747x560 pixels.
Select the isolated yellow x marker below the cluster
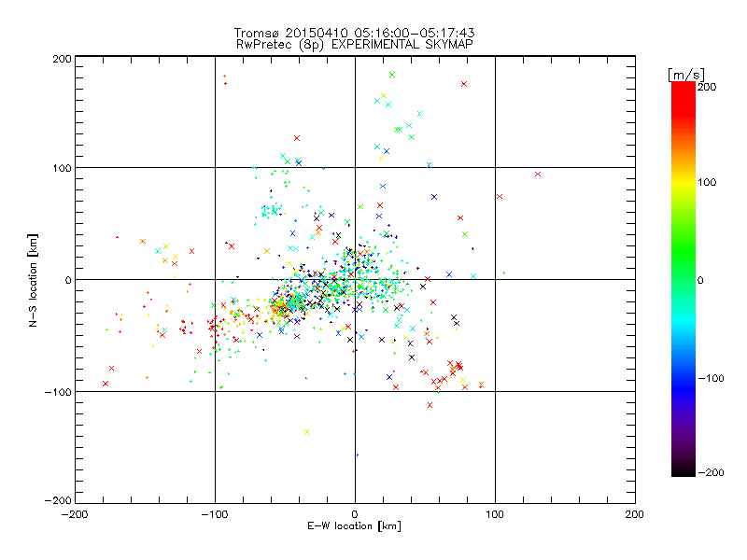[306, 431]
